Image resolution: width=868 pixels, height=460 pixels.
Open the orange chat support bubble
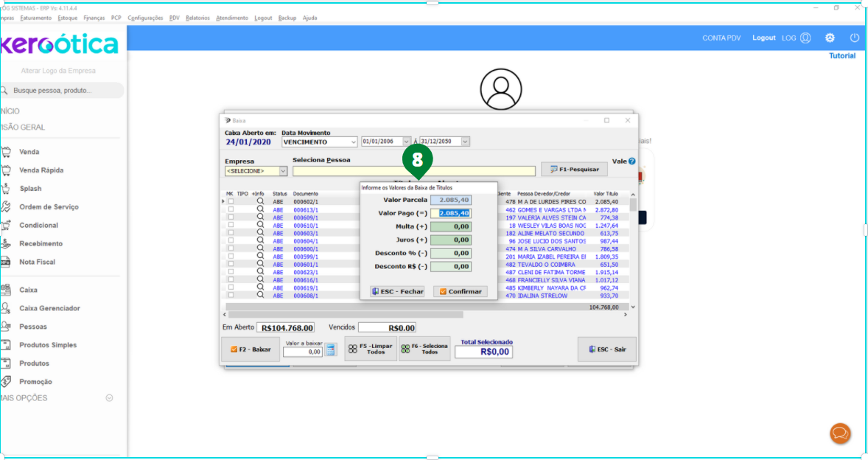click(840, 433)
